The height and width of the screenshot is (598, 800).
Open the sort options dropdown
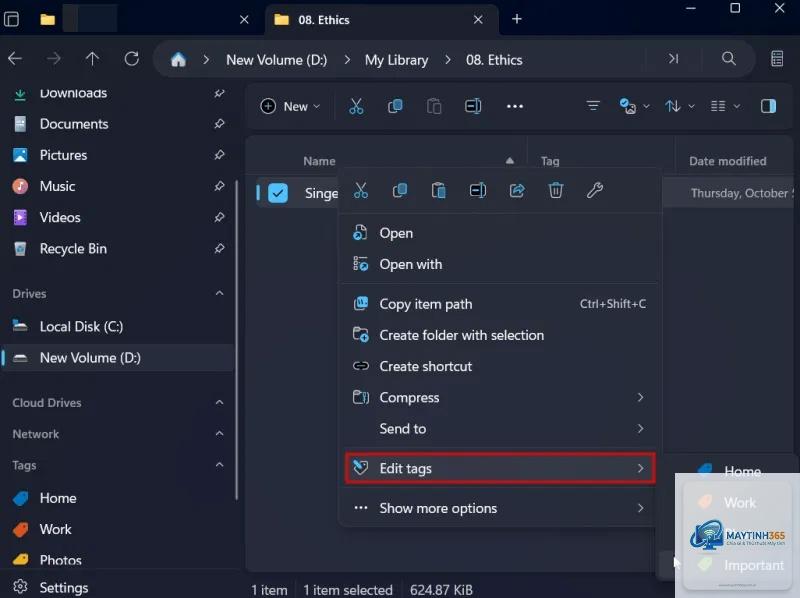[680, 106]
